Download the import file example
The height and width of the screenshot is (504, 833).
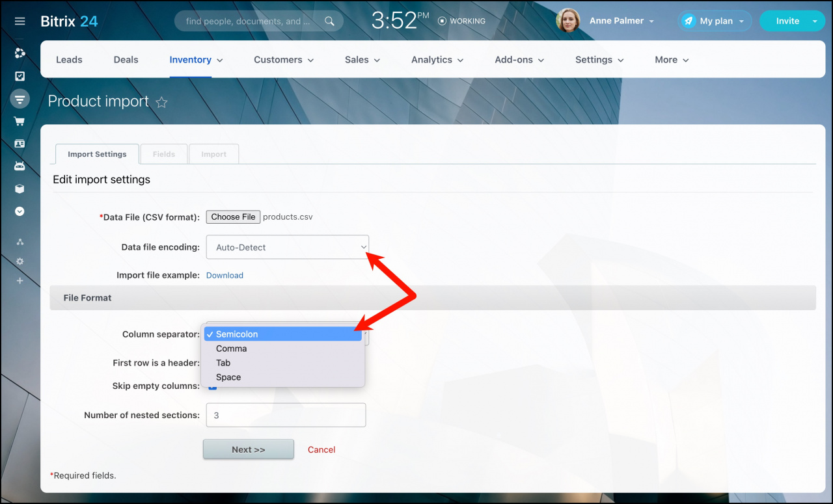[225, 275]
